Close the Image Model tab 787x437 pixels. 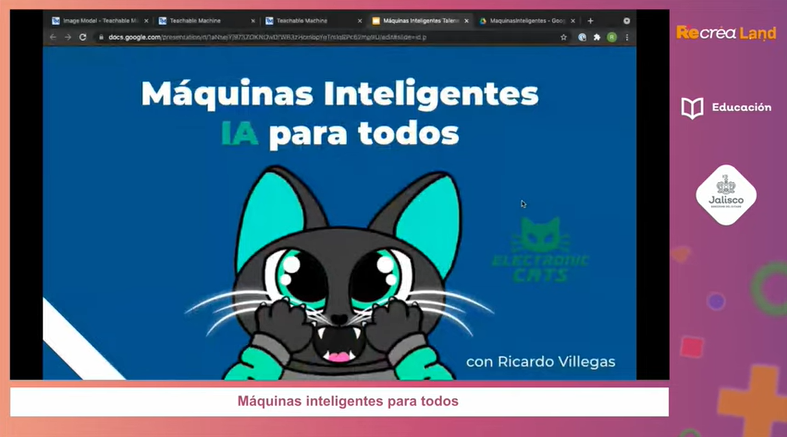click(146, 21)
